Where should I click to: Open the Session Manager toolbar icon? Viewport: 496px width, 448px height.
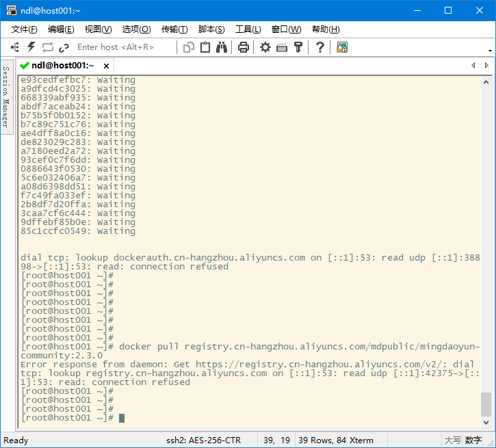pos(14,47)
